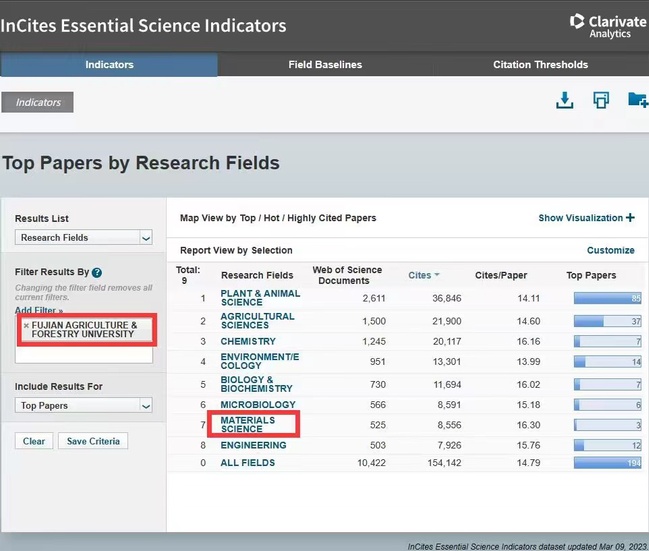649x551 pixels.
Task: Select the Indicators tab
Action: (x=109, y=65)
